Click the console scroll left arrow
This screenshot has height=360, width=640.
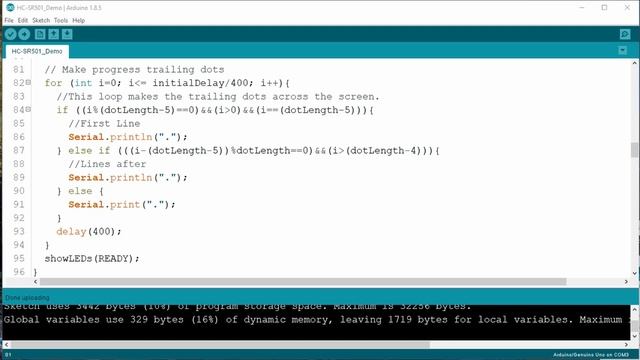6,345
